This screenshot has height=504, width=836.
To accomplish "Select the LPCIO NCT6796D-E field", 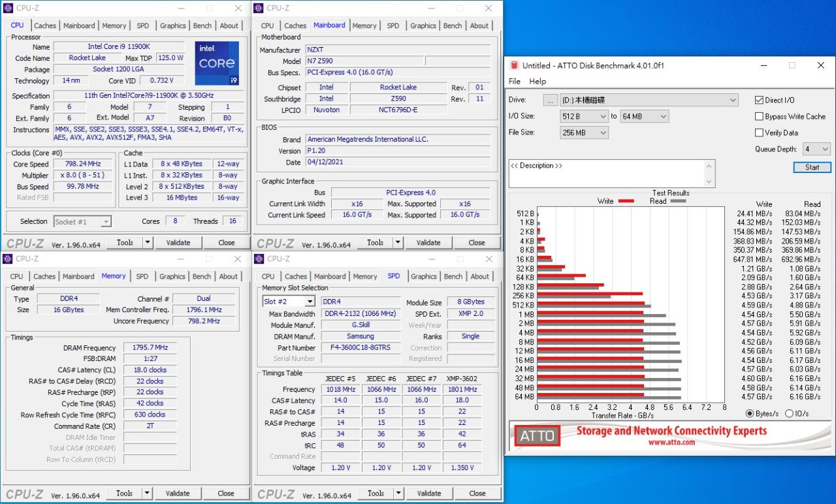I will (398, 110).
